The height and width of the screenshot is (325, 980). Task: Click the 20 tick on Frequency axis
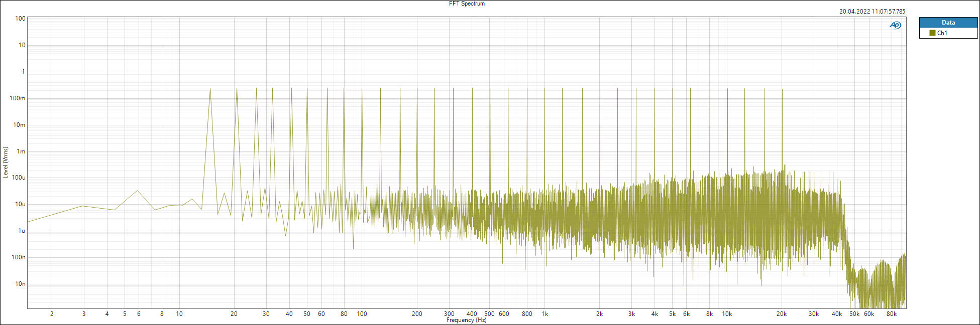point(234,314)
